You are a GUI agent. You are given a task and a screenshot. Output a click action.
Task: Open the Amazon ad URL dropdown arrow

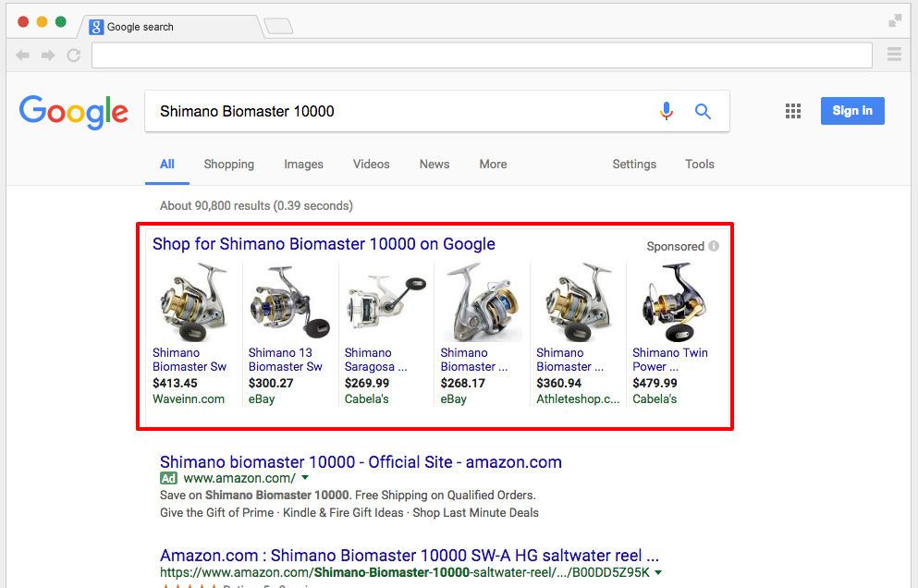point(305,478)
